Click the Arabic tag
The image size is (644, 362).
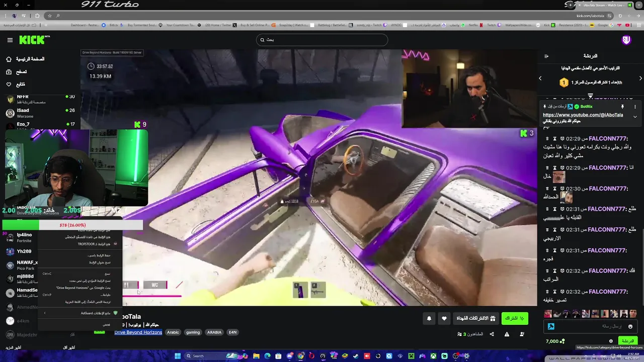coord(173,332)
